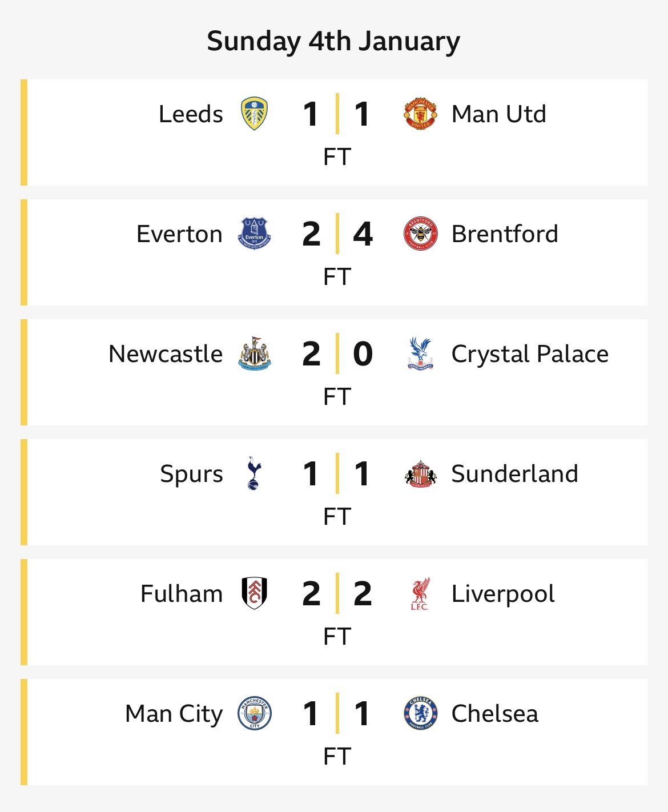The height and width of the screenshot is (812, 668).
Task: Open the Fulham v Liverpool FT status
Action: point(337,636)
